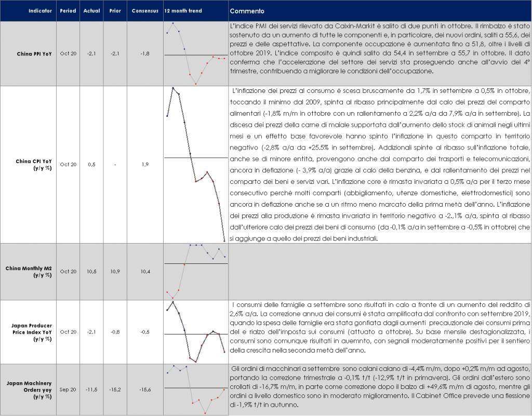532x416 pixels.
Task: Select the China M2 actual value 10,5
Action: pos(91,271)
